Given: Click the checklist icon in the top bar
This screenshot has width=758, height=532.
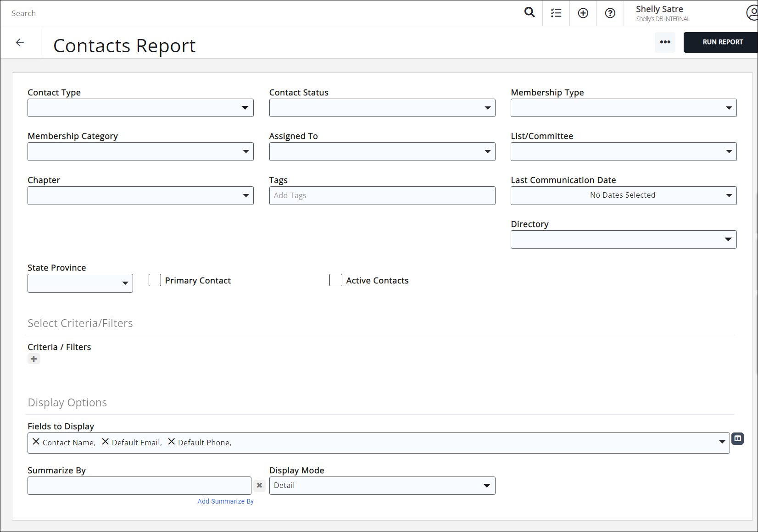Looking at the screenshot, I should [x=556, y=13].
